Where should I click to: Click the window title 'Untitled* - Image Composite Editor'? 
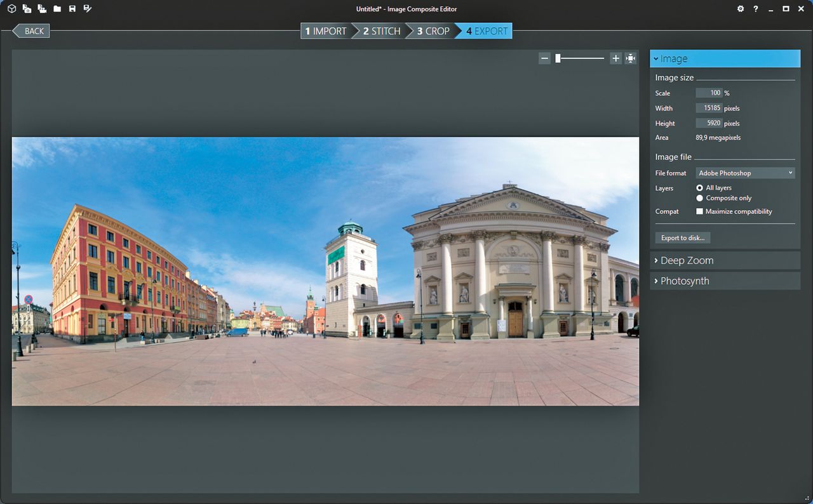[406, 9]
